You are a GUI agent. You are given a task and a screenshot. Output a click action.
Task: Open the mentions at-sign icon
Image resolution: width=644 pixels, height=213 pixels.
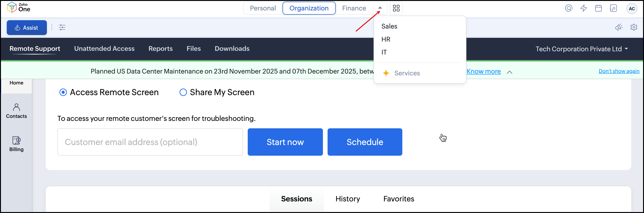click(569, 8)
